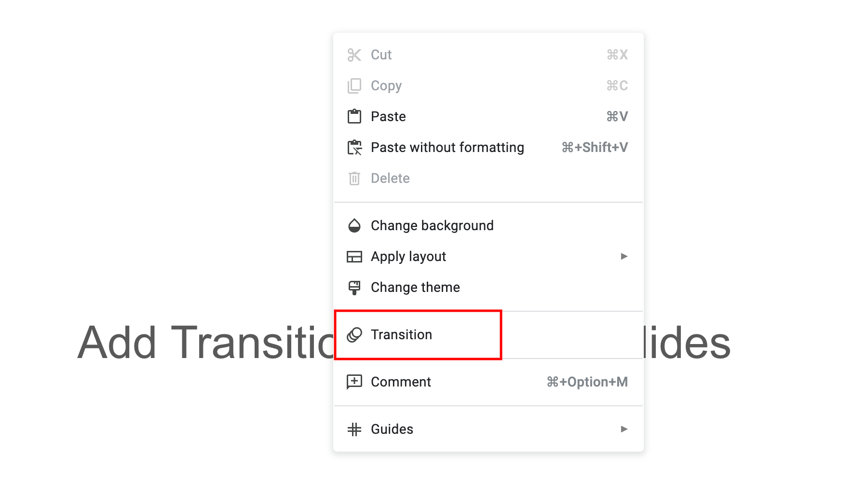Expand the Guides submenu arrow

point(624,428)
